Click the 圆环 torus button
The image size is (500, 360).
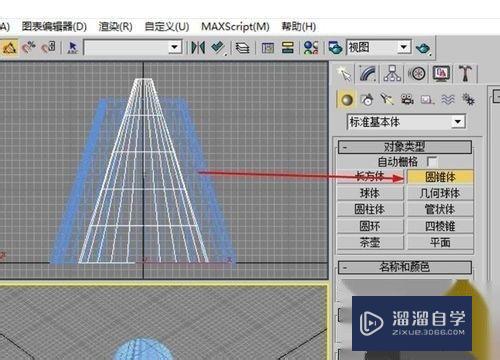(370, 226)
